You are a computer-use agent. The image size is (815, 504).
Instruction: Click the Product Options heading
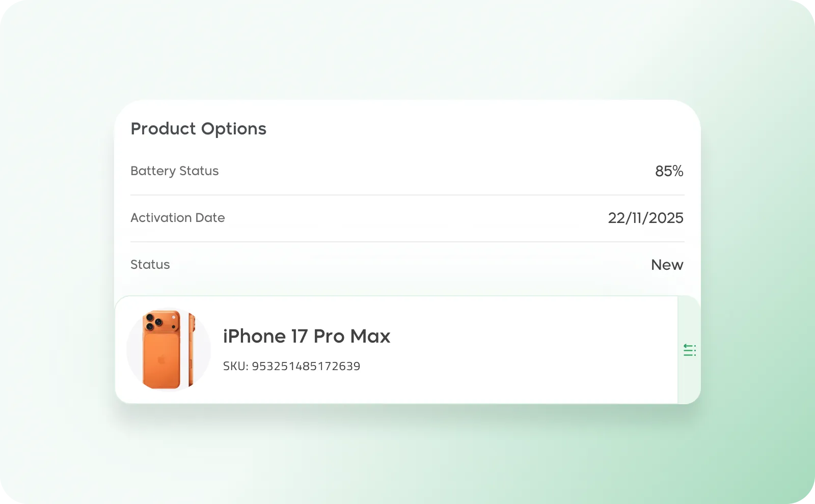[x=198, y=129]
